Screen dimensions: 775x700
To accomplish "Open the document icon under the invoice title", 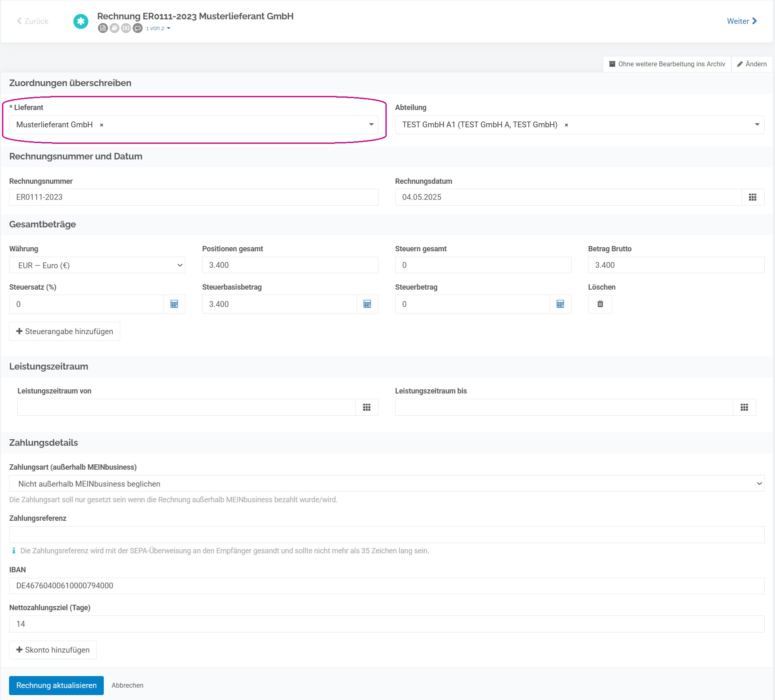I will pyautogui.click(x=103, y=28).
